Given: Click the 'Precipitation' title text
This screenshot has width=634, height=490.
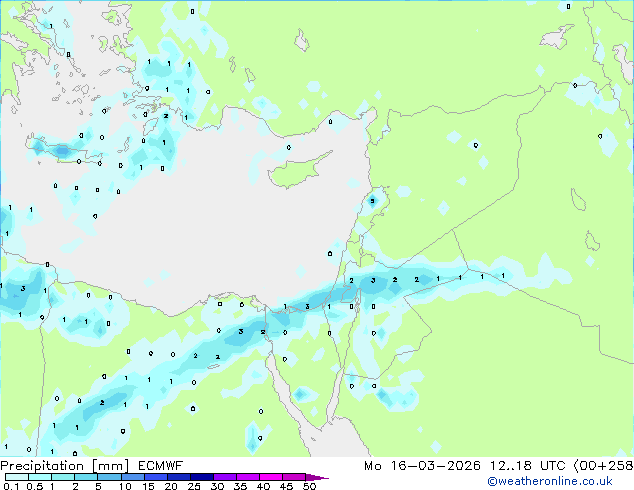Looking at the screenshot, I should pos(42,466).
